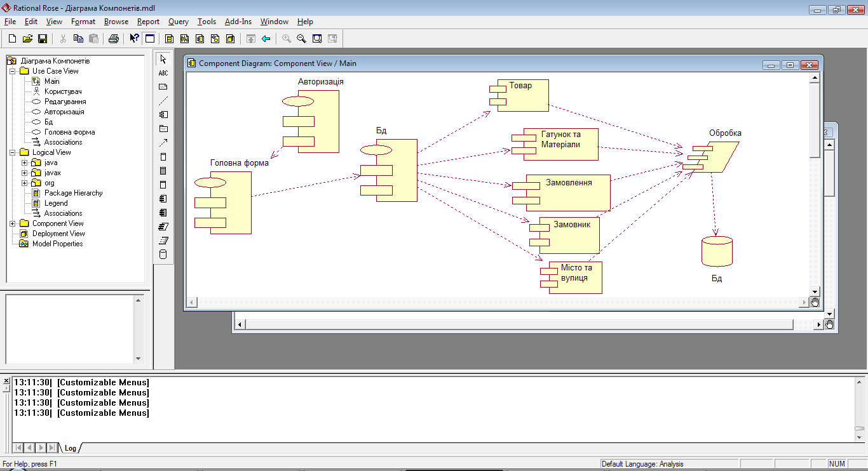868x471 pixels.
Task: Select the Package tool in the toolbox
Action: 163,129
